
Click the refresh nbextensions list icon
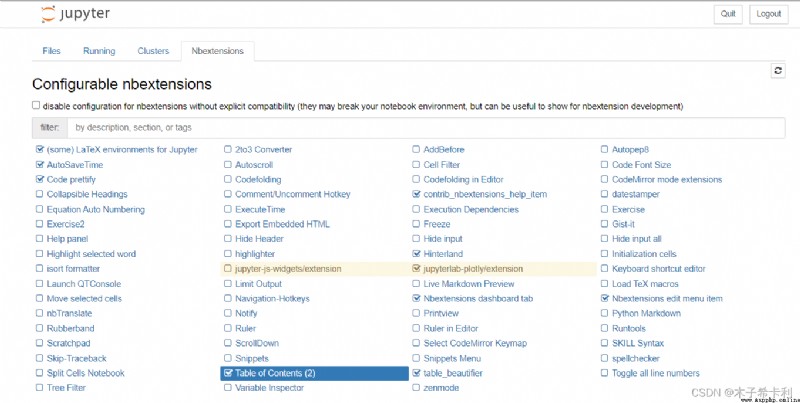(x=778, y=71)
